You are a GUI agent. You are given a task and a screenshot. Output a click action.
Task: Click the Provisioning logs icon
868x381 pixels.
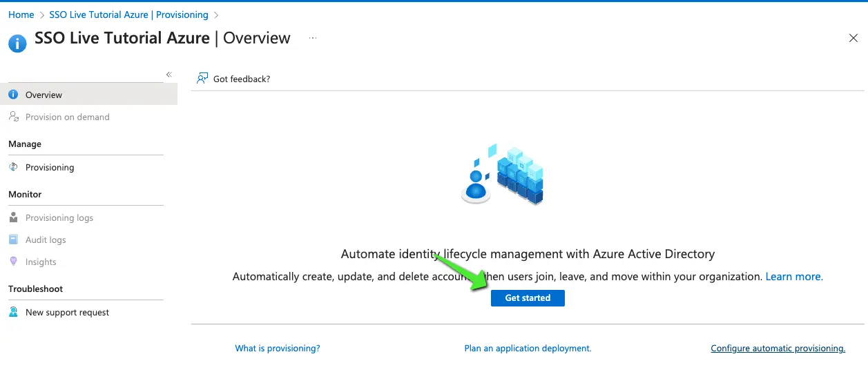(13, 217)
